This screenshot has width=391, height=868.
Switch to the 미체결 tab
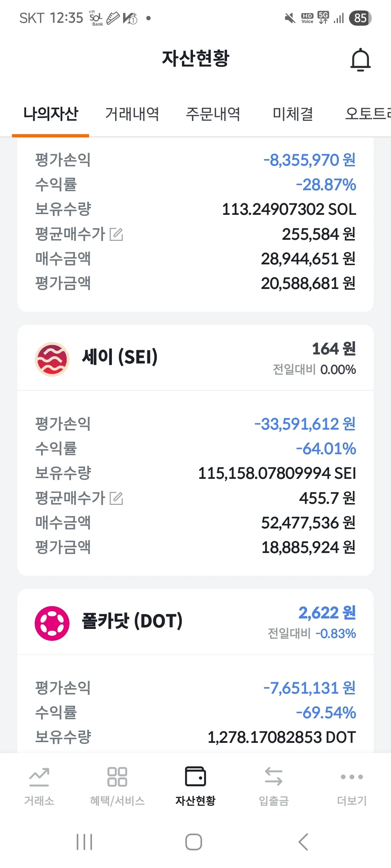(x=293, y=114)
